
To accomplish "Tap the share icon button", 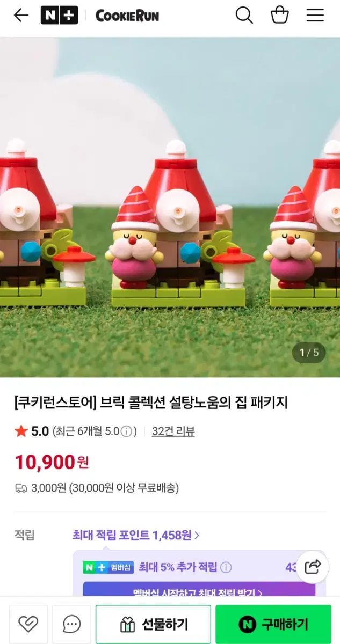I will (313, 567).
